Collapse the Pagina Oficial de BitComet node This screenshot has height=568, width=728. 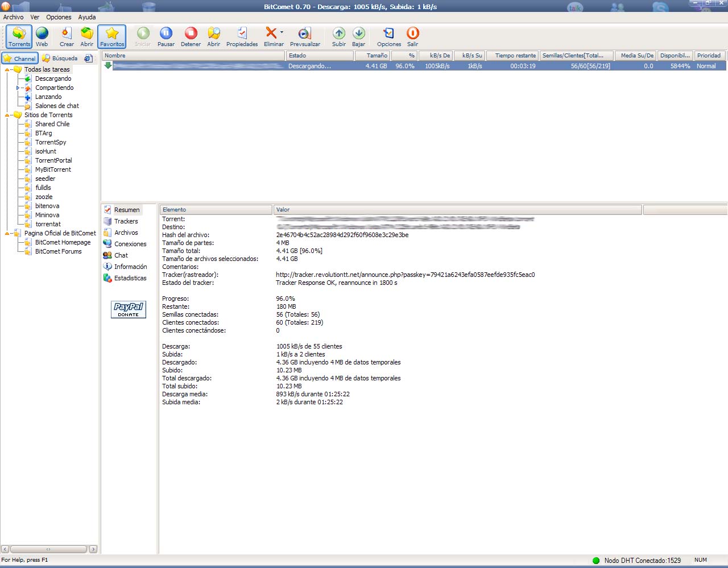[7, 233]
